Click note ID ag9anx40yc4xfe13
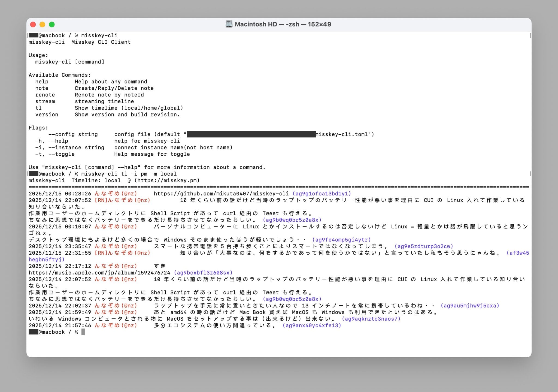The image size is (558, 392). 312,325
